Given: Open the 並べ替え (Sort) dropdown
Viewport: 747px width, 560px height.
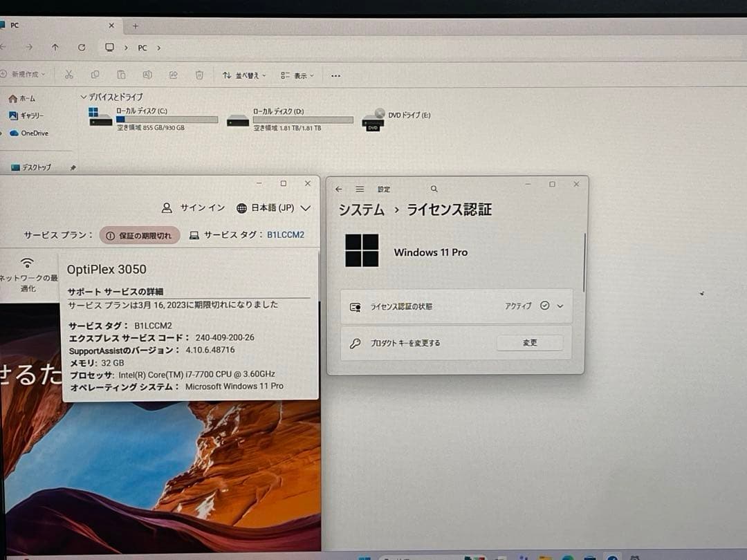Looking at the screenshot, I should 244,75.
